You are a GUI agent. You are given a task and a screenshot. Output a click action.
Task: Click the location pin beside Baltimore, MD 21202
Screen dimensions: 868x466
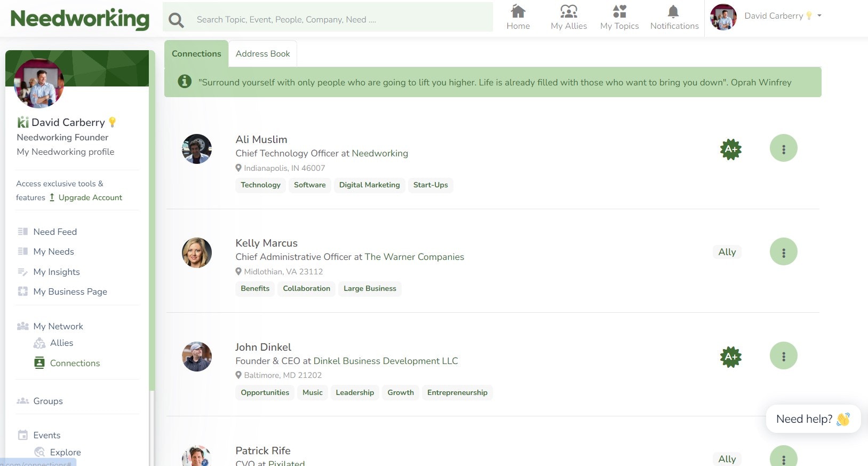coord(238,375)
